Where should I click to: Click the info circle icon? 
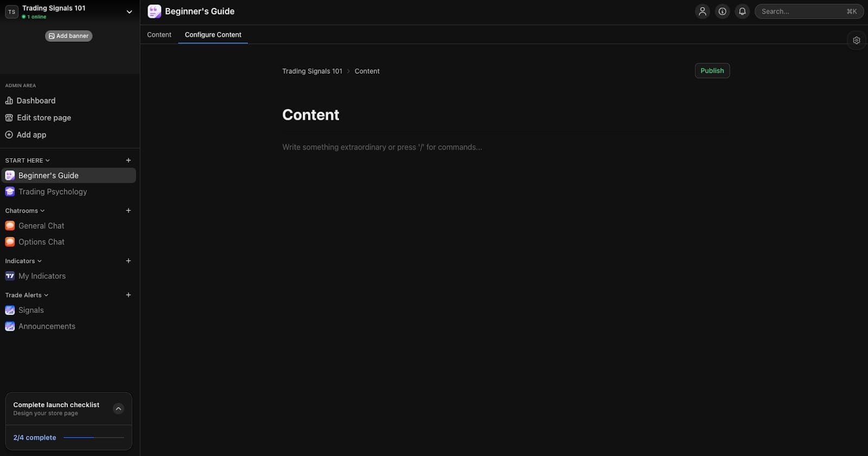click(722, 11)
